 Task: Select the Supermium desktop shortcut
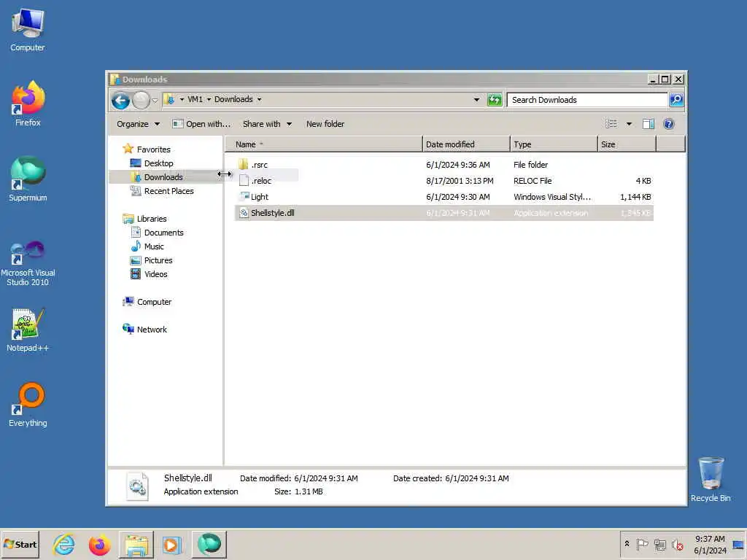coord(28,179)
